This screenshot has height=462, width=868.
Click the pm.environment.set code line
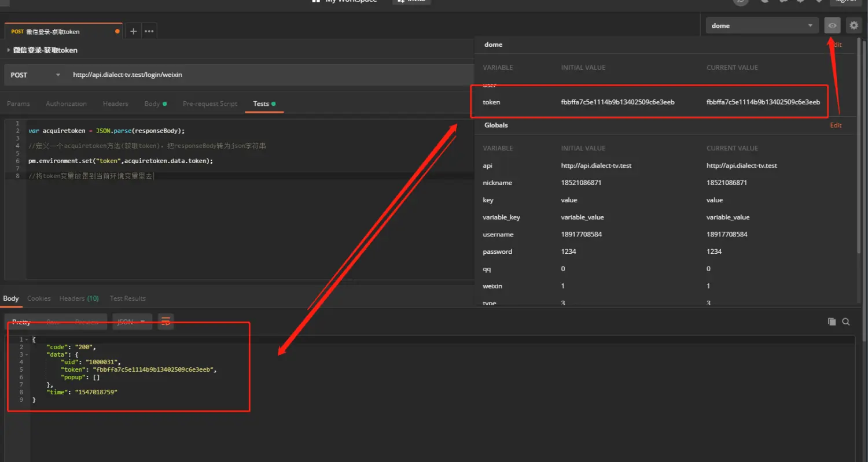point(120,161)
